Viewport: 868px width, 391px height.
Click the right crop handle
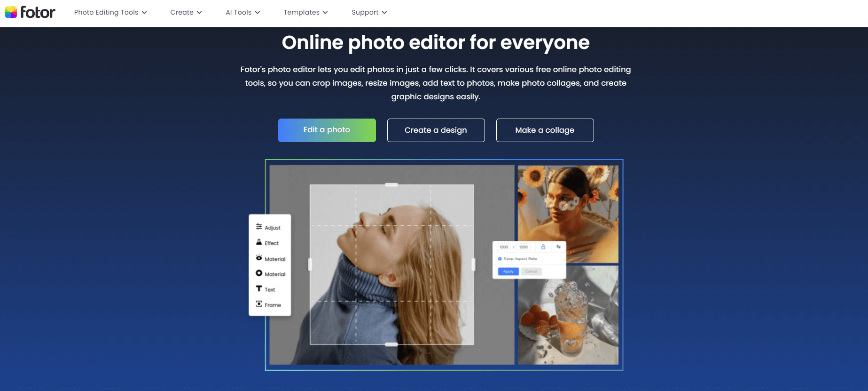click(473, 264)
